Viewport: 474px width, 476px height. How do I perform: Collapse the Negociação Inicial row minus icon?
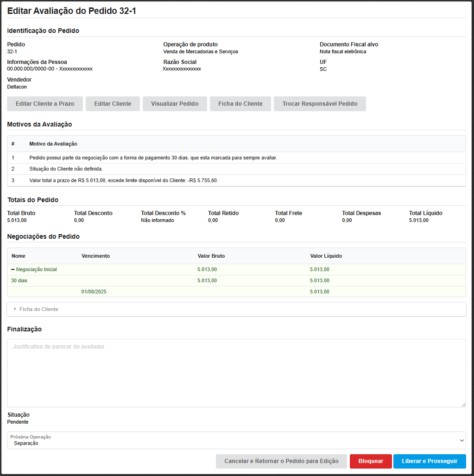point(13,269)
